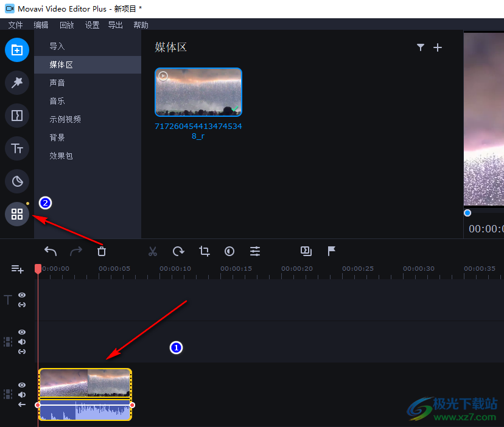Toggle title track visibility eye
This screenshot has width=504, height=427.
tap(22, 295)
